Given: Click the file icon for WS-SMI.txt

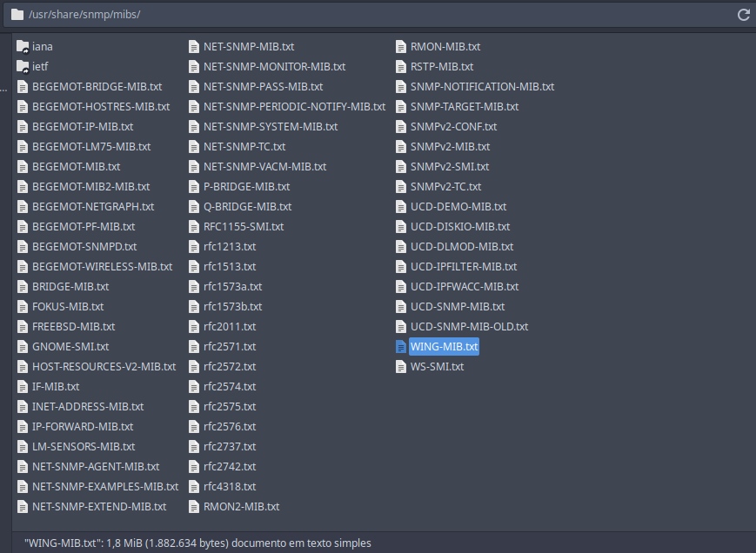Looking at the screenshot, I should click(401, 367).
